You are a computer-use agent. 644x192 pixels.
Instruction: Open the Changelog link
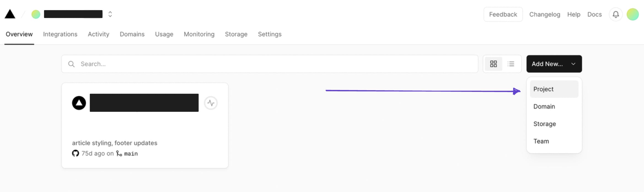(544, 14)
